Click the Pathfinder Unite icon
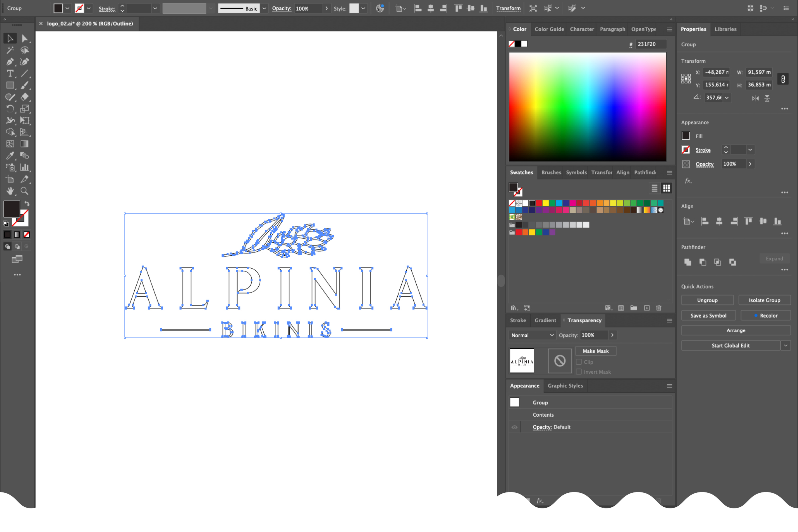Screen dimensions: 798x532 [688, 262]
